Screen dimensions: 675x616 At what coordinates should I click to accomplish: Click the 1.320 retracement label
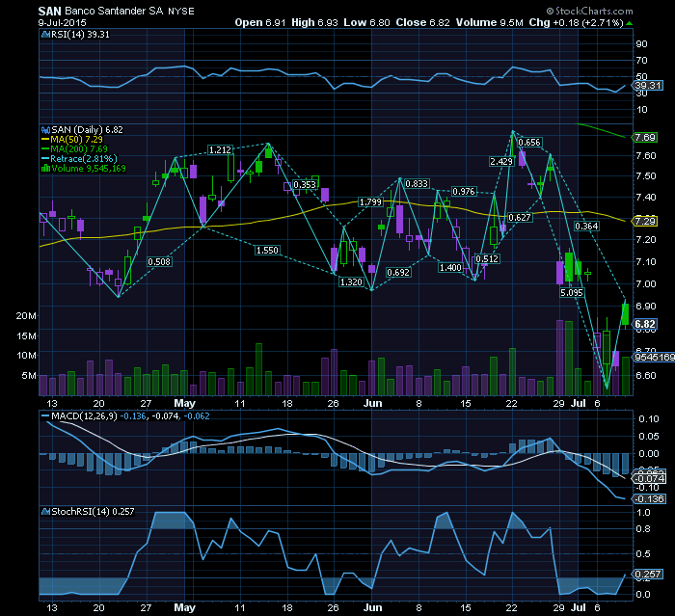coord(351,281)
